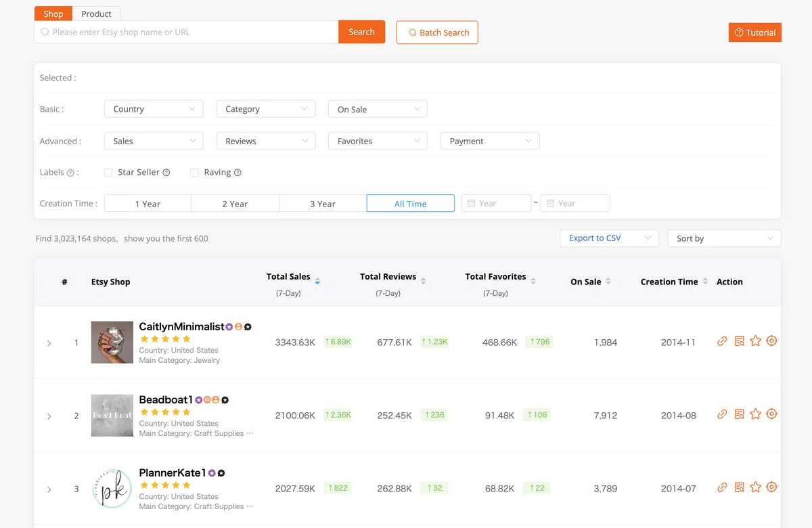The image size is (812, 528).
Task: Click the Batch Search button
Action: (437, 32)
